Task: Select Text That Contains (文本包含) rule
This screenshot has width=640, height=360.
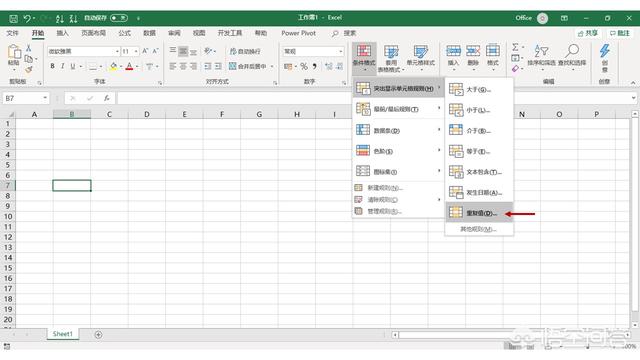Action: click(x=479, y=172)
